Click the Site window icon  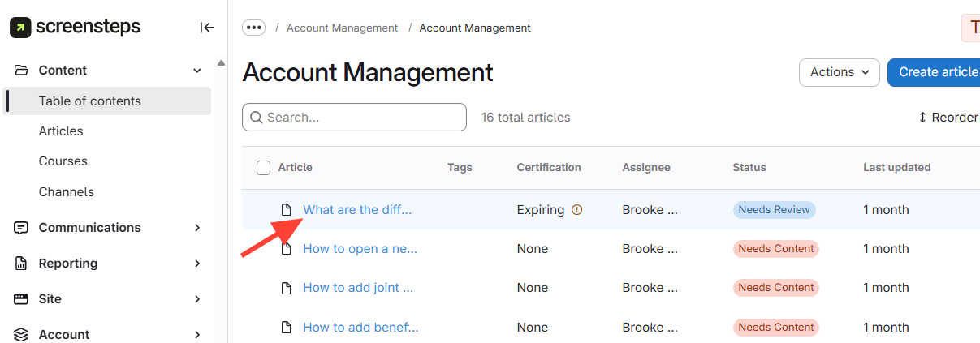click(x=21, y=299)
